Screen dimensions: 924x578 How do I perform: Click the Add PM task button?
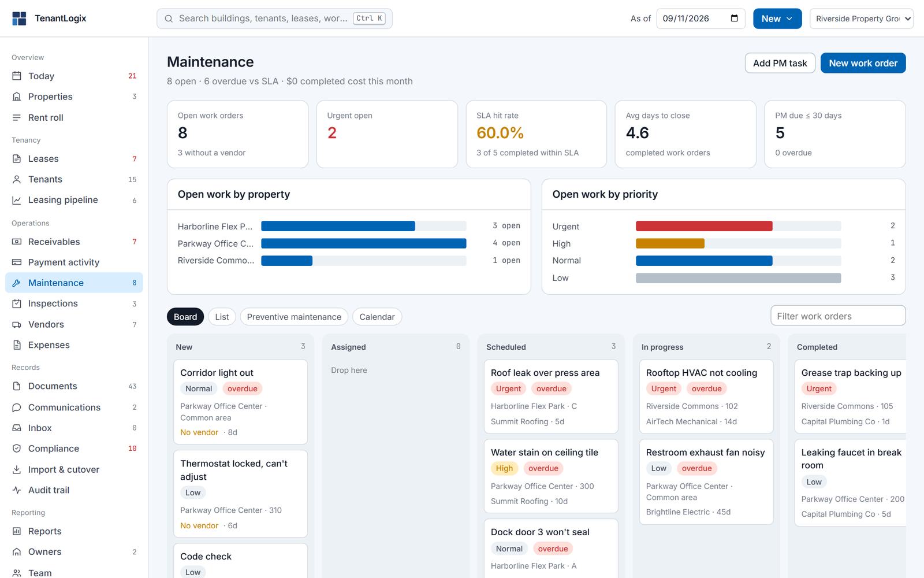(x=780, y=63)
